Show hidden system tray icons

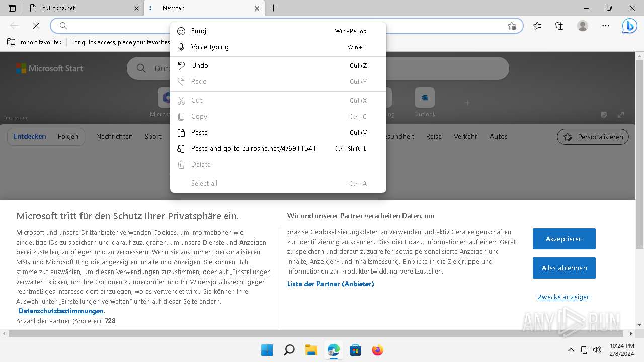pyautogui.click(x=571, y=350)
